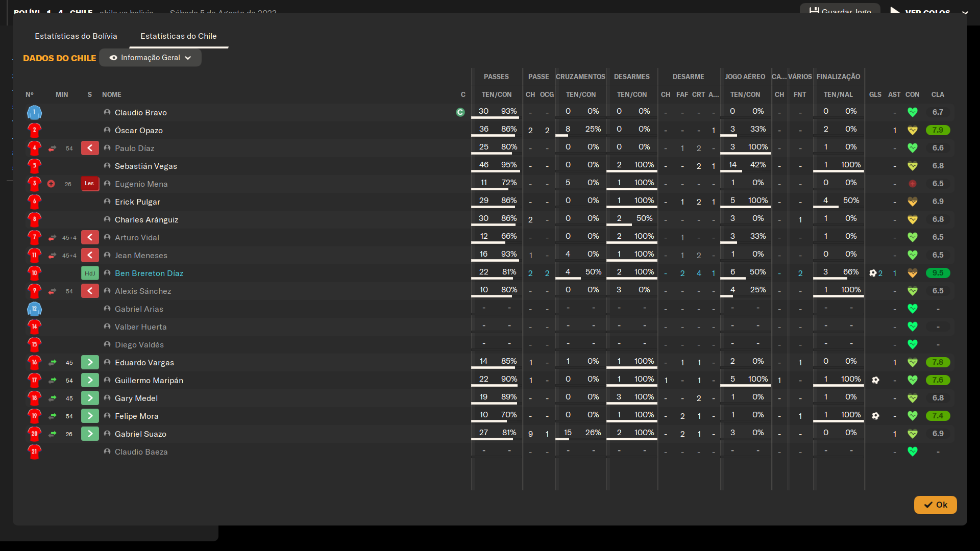Click the Les injury badge for Eugenio Mena
Screen dimensions: 980x551
tap(89, 184)
